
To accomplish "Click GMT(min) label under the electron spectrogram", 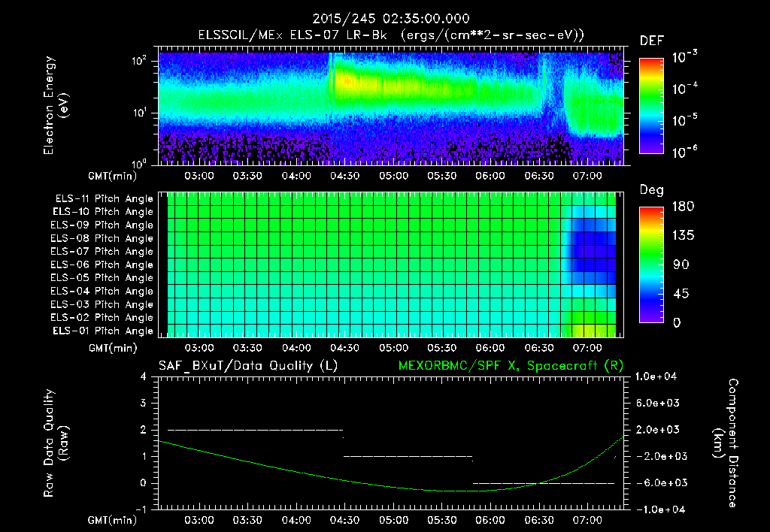I will click(113, 176).
